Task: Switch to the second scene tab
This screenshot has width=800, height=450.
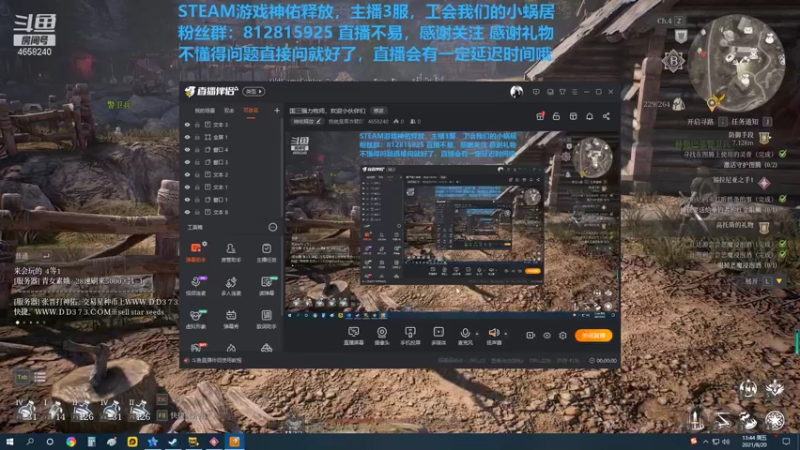Action: tap(229, 111)
